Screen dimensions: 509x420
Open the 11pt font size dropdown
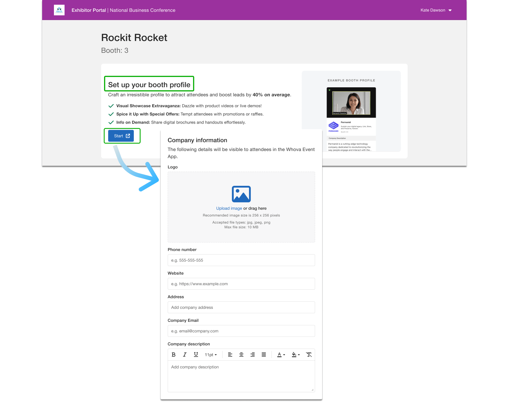pos(211,355)
